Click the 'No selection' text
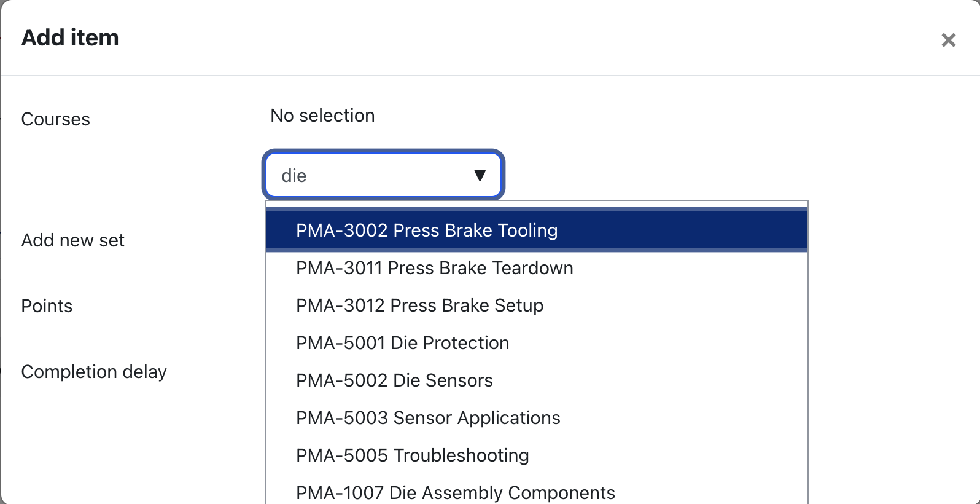This screenshot has height=504, width=980. (x=322, y=116)
